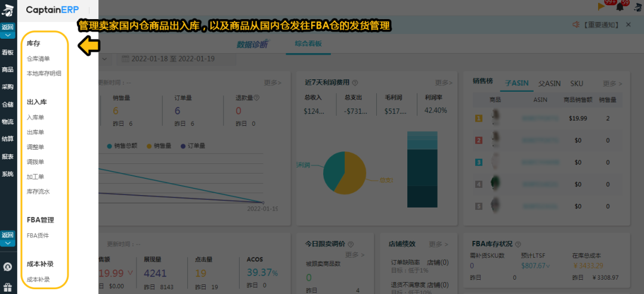Open the support headset icon in the sidebar
This screenshot has width=644, height=294.
(x=7, y=267)
